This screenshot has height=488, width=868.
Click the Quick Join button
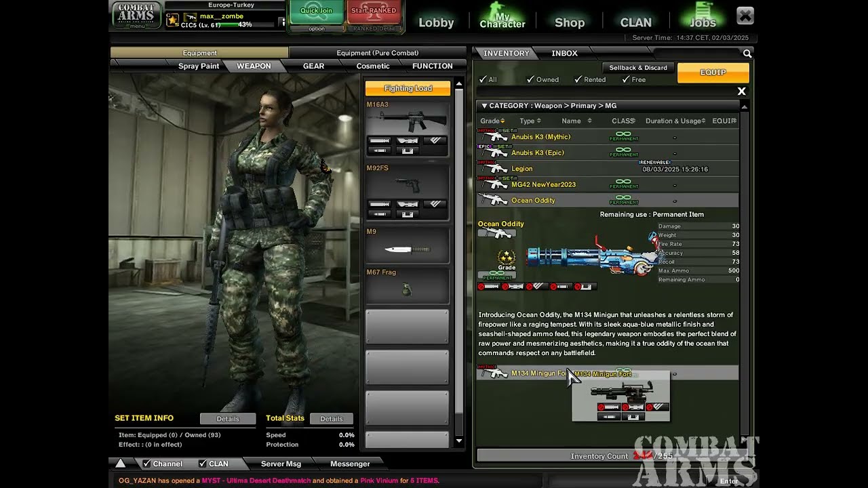(317, 12)
